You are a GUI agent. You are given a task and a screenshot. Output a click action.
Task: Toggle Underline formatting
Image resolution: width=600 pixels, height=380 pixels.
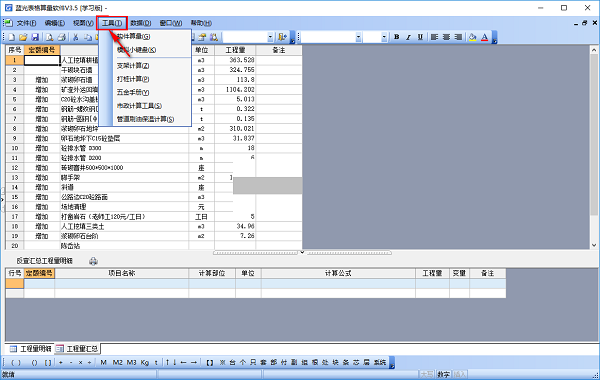point(420,37)
